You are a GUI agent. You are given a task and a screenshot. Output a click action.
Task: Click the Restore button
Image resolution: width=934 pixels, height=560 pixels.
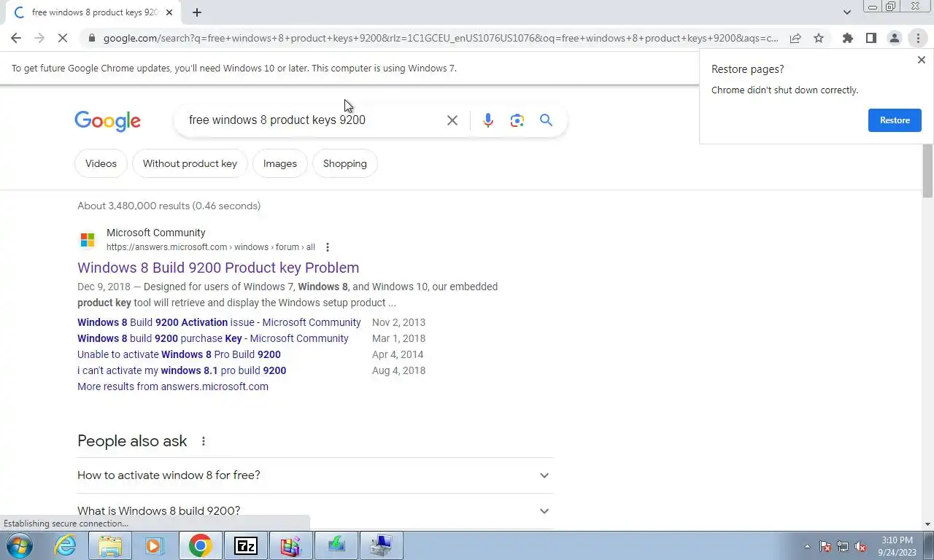[895, 120]
